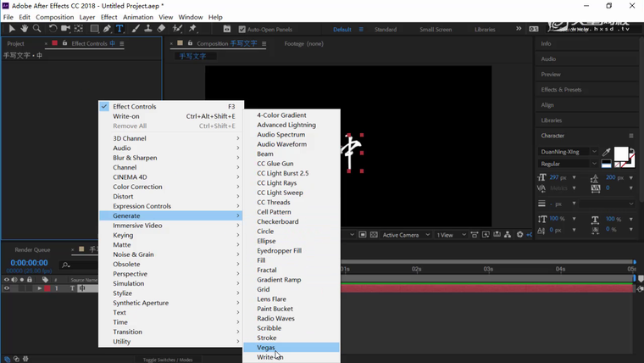The image size is (644, 363).
Task: Select the Zoom magnifier tool
Action: click(x=36, y=29)
